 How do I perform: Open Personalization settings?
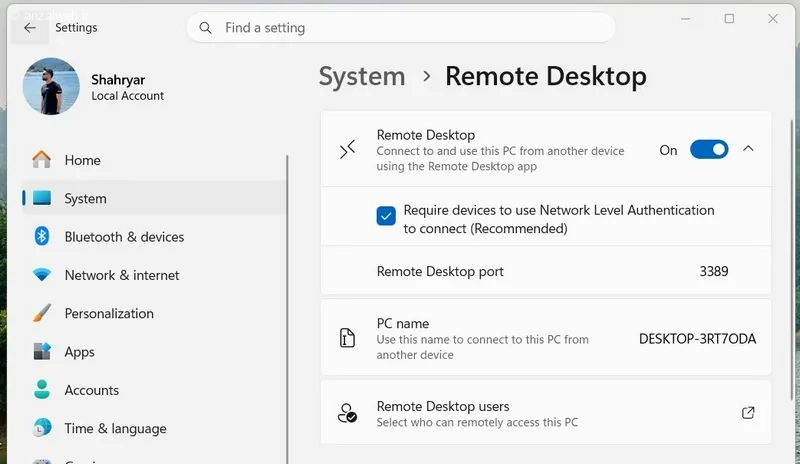(x=154, y=313)
